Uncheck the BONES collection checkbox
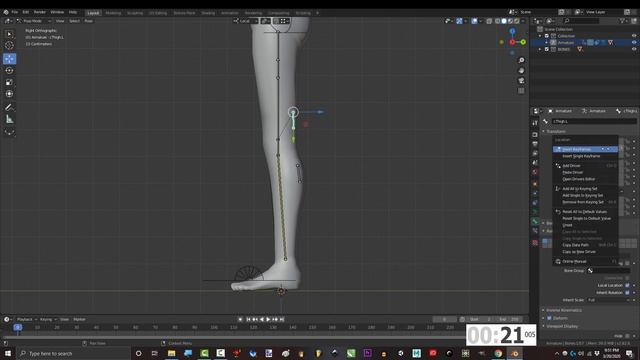The height and width of the screenshot is (360, 640). tap(547, 49)
